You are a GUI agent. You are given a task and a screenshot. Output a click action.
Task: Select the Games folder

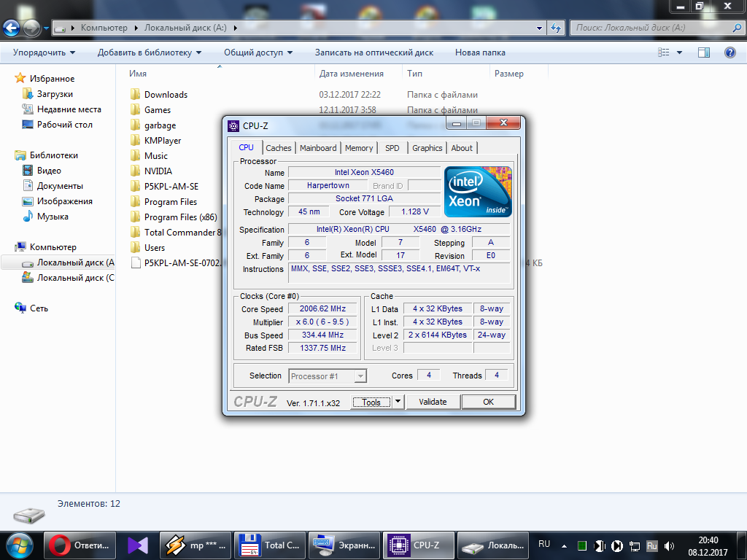(158, 110)
